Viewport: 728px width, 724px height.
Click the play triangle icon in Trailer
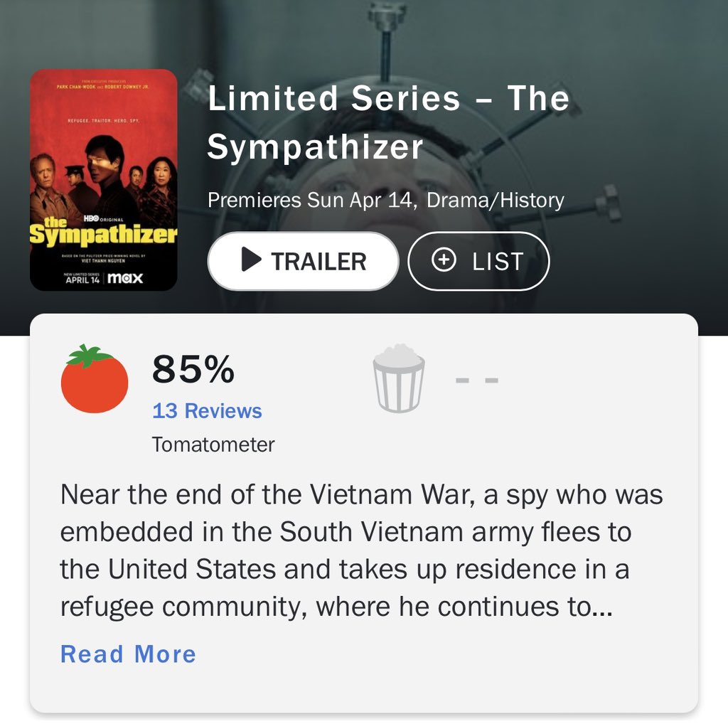(251, 261)
